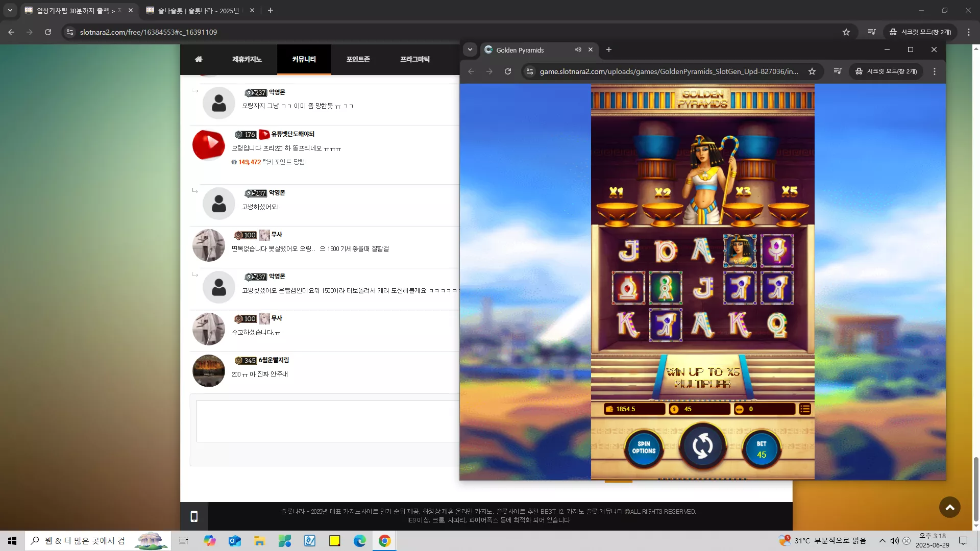
Task: Click the home icon in site navigation
Action: coord(199,59)
